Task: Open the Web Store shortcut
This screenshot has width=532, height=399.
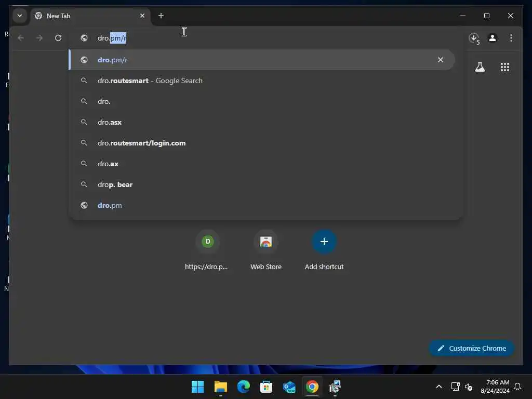Action: coord(265,250)
